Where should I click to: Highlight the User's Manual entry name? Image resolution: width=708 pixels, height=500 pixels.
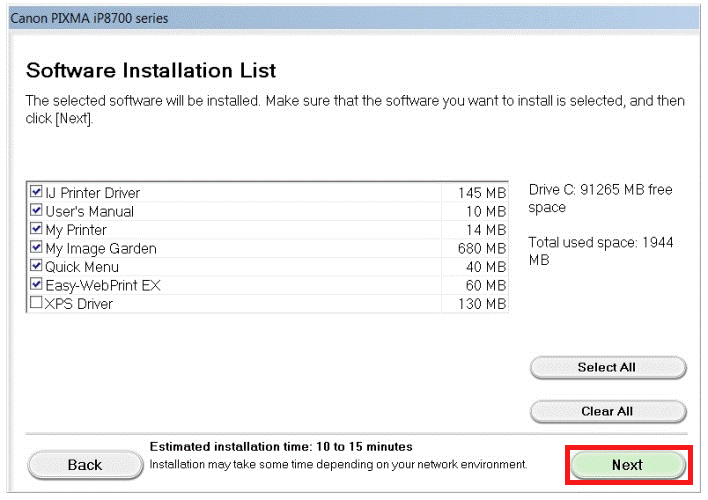click(x=89, y=211)
